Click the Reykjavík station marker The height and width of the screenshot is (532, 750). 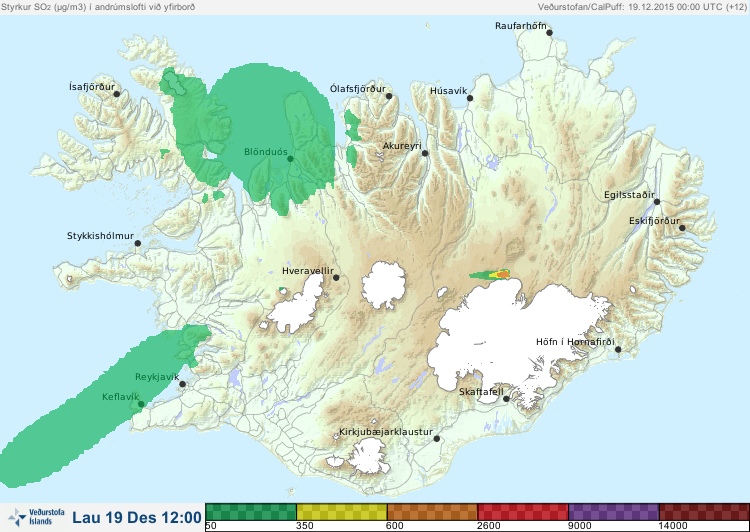pos(182,384)
